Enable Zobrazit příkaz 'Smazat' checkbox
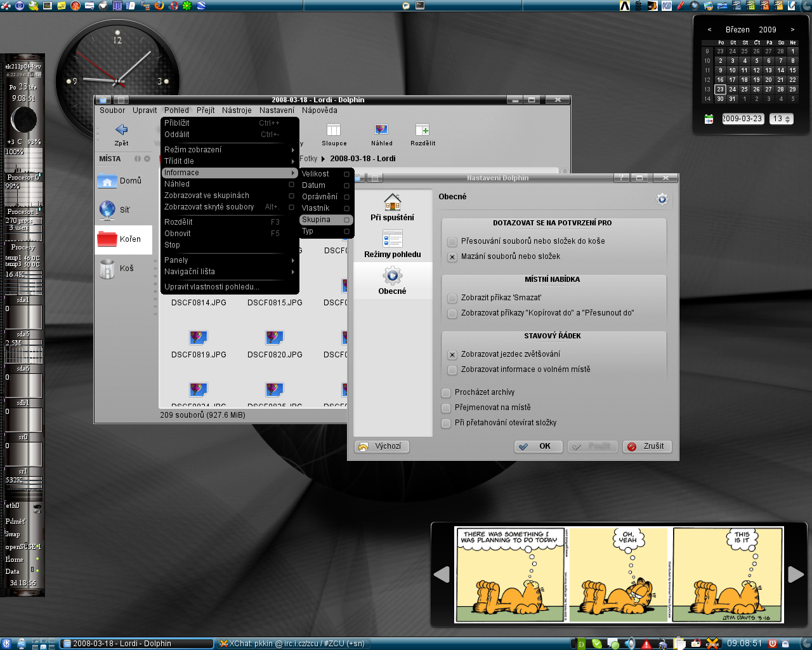The width and height of the screenshot is (812, 650). pyautogui.click(x=452, y=298)
